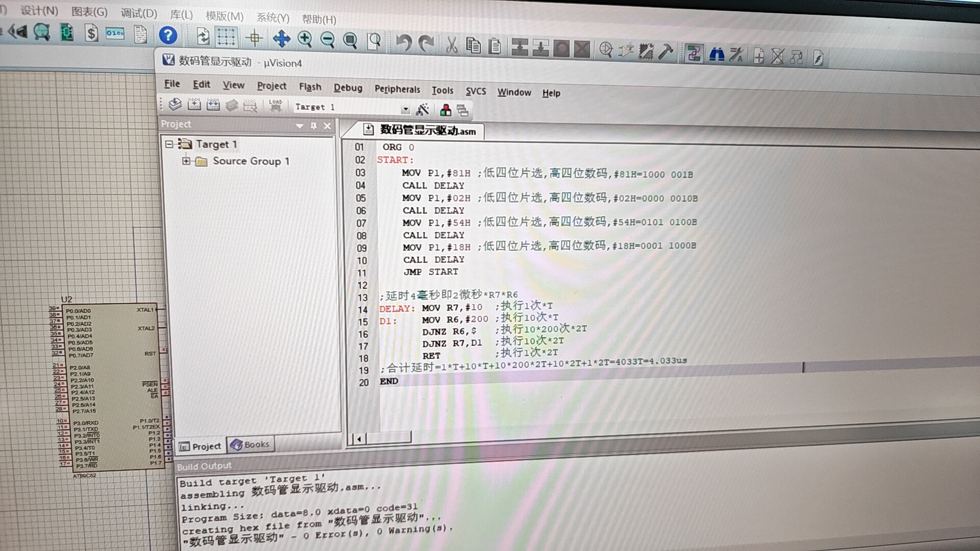Click the Build target icon in µVision
Viewport: 980px width, 551px height.
click(x=194, y=105)
